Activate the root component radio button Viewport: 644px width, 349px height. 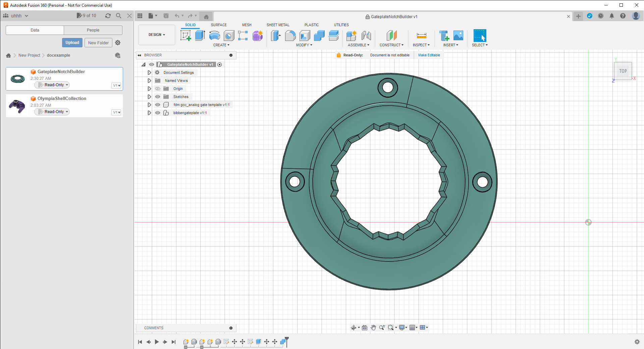(220, 64)
